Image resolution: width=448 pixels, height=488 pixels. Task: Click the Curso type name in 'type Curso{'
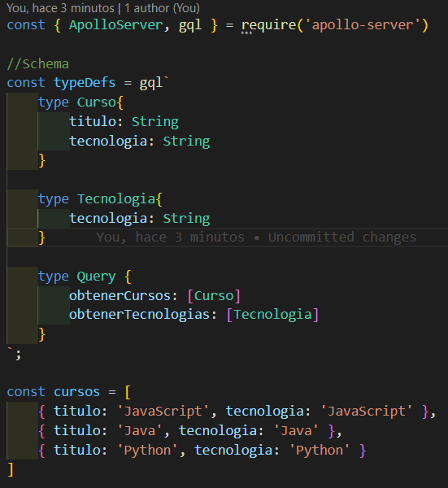pyautogui.click(x=97, y=102)
